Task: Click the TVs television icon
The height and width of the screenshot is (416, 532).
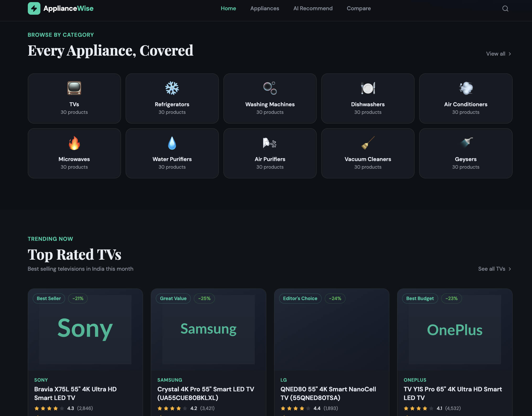Action: click(x=74, y=88)
